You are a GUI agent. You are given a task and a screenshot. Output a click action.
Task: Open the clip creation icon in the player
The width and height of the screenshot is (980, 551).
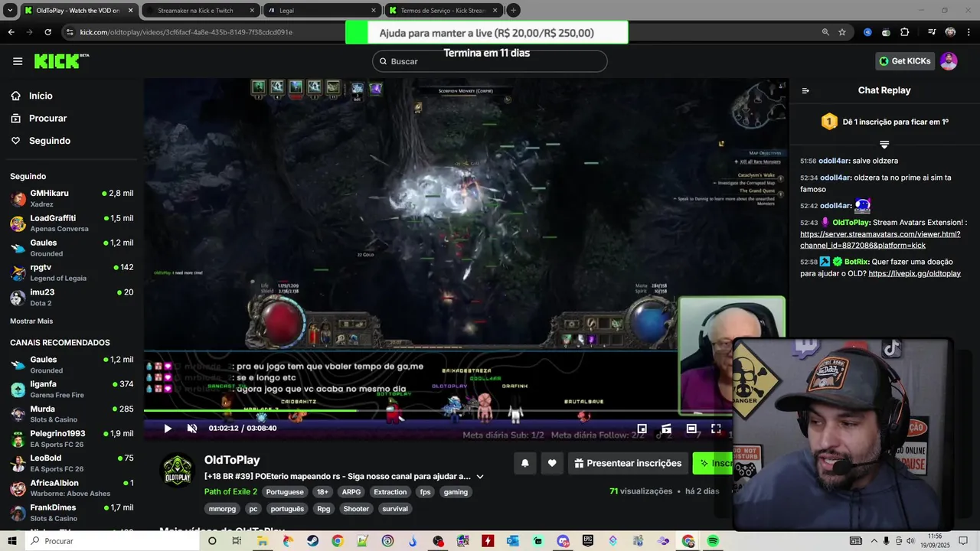click(x=667, y=429)
